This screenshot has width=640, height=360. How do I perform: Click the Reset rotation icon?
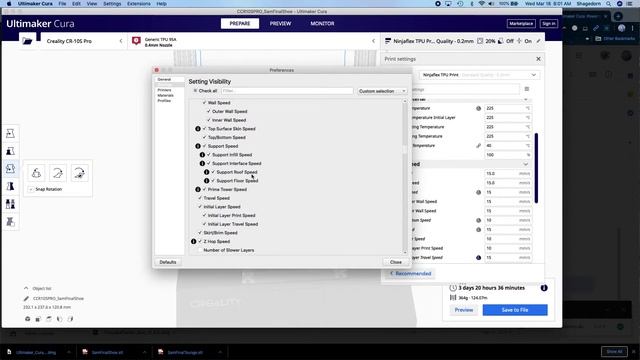tap(36, 173)
